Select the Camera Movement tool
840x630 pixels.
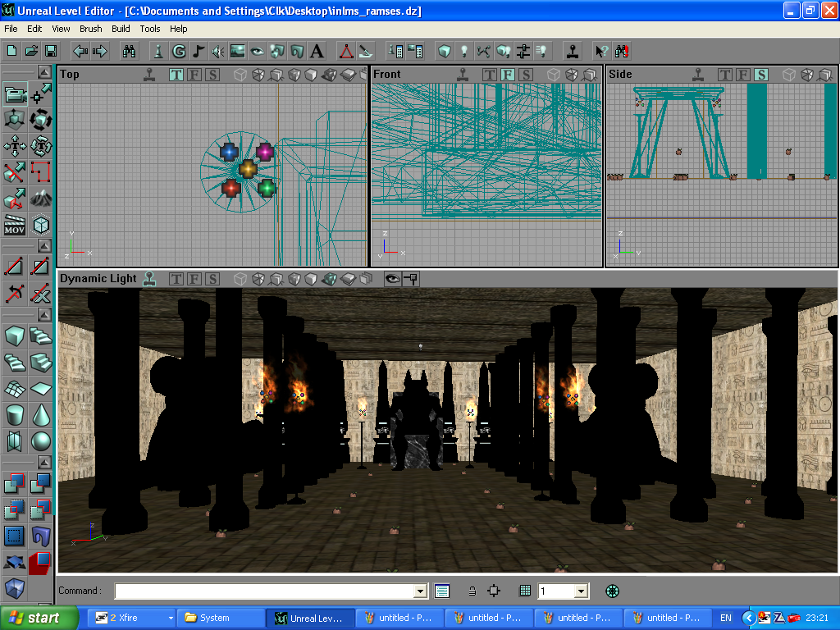15,94
